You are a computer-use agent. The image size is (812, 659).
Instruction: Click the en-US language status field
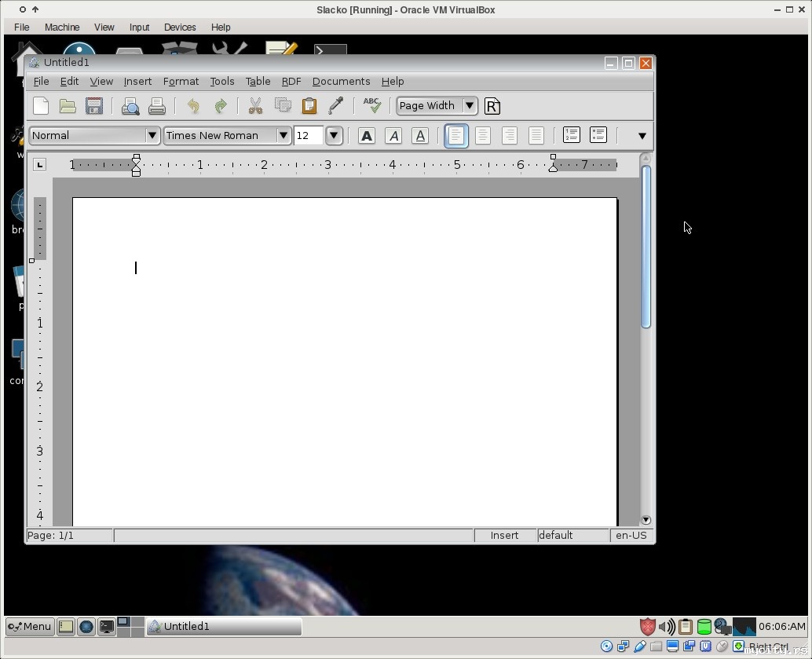pos(631,535)
